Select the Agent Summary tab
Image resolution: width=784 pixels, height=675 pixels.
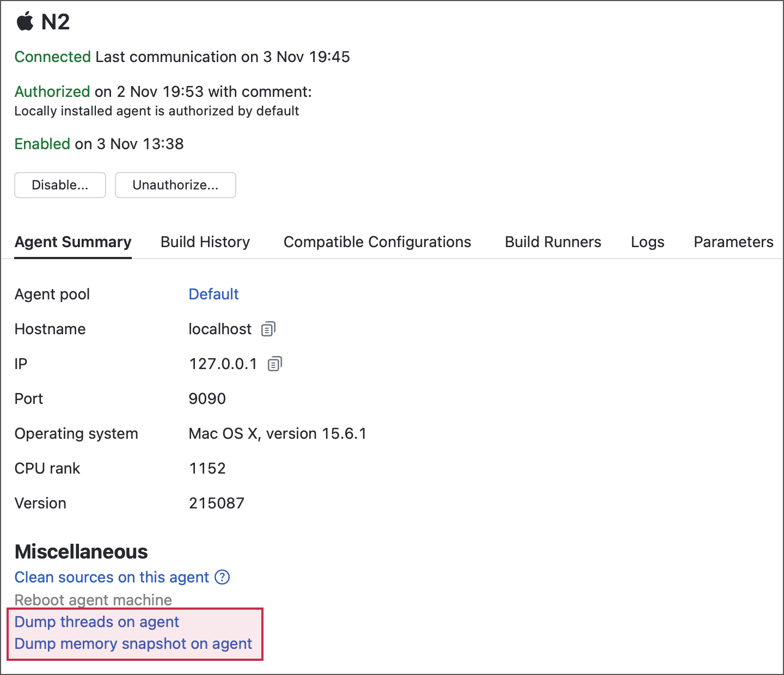(73, 242)
